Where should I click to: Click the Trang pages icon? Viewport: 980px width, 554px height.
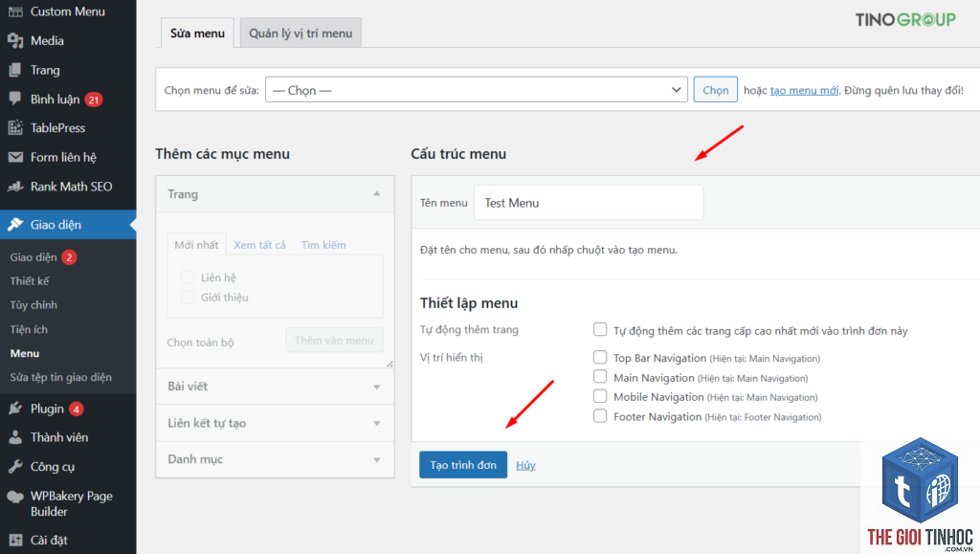(x=15, y=70)
